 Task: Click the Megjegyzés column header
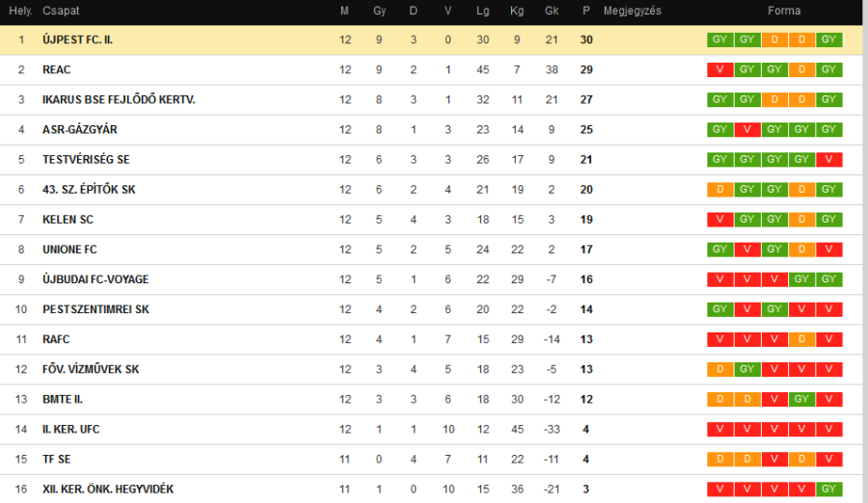[x=632, y=11]
